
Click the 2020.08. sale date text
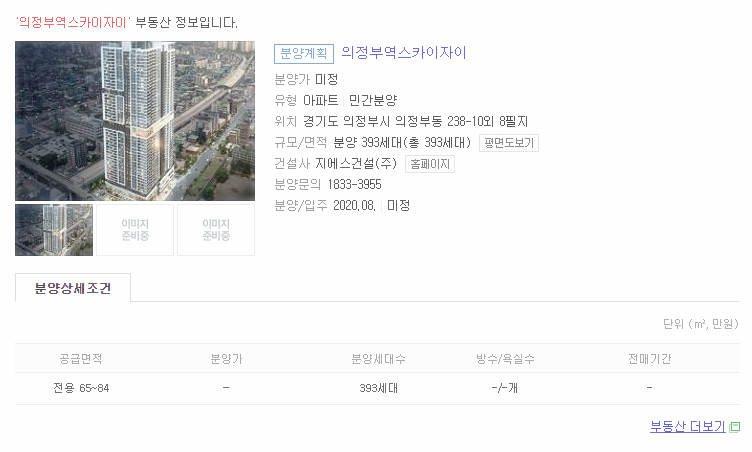(x=354, y=205)
